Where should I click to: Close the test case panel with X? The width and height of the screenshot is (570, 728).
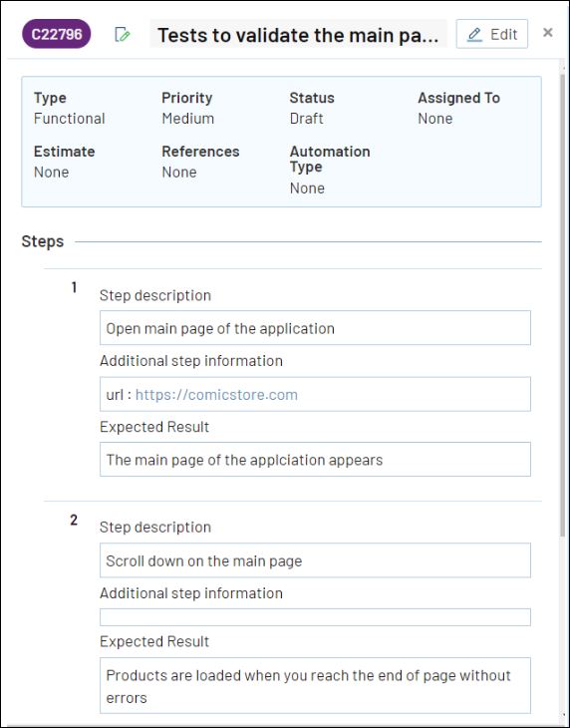pyautogui.click(x=548, y=32)
